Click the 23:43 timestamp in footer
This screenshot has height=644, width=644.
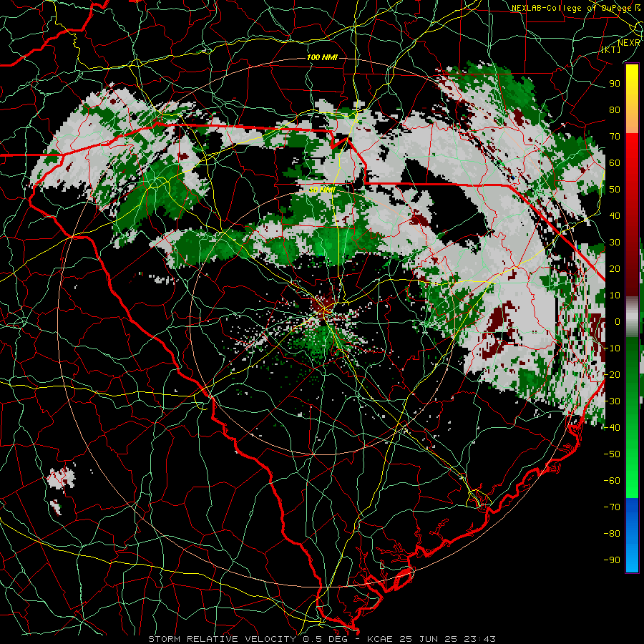(x=479, y=639)
